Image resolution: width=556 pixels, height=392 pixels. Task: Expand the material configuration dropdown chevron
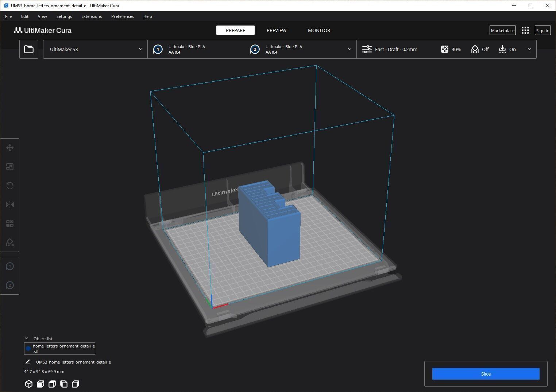[350, 49]
